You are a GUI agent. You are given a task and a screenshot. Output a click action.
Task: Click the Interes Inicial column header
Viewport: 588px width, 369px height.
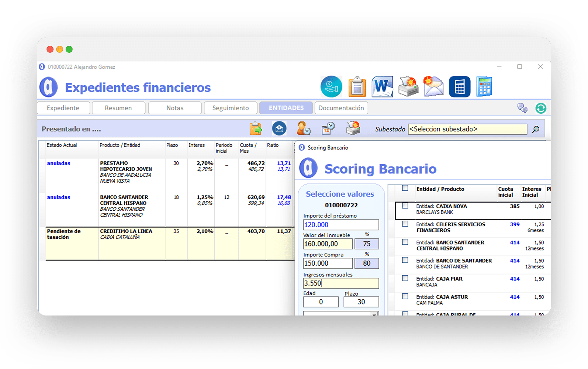532,192
